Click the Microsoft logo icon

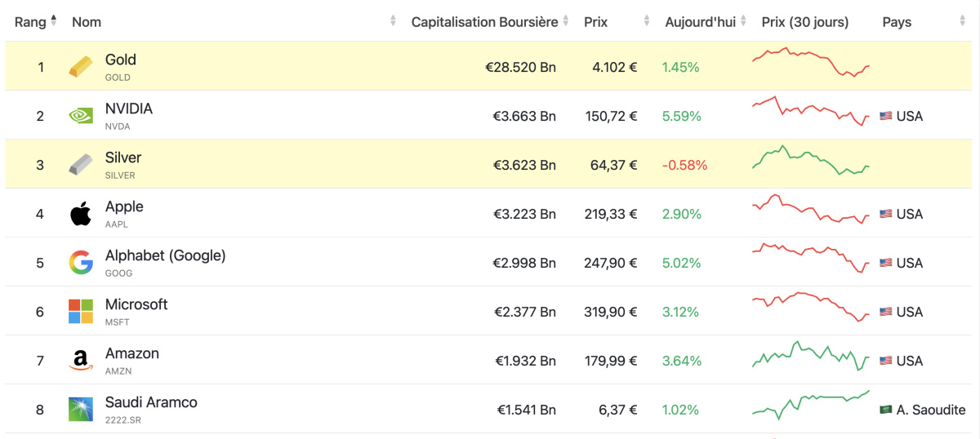pos(81,312)
